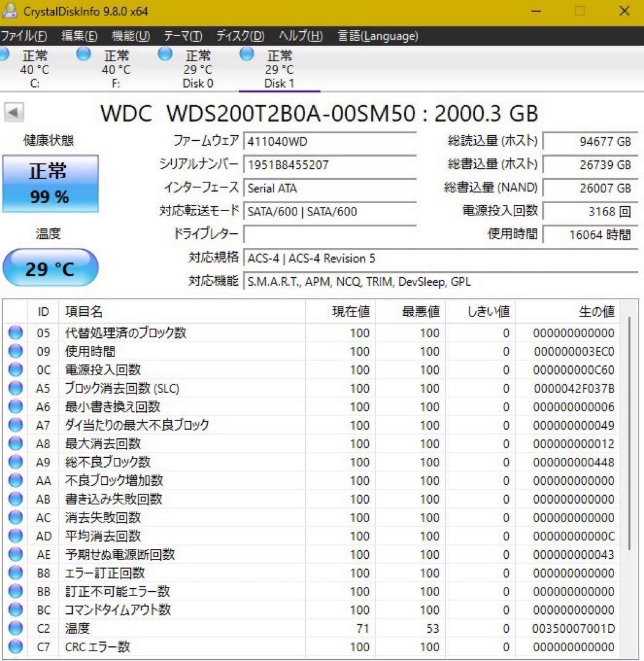Click the blue status icon for F: drive
644x661 pixels.
click(83, 54)
